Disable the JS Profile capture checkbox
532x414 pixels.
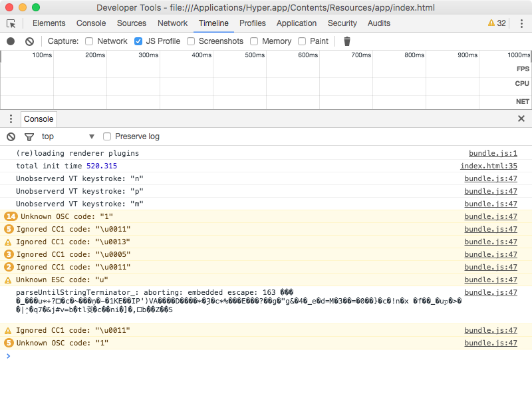coord(138,41)
